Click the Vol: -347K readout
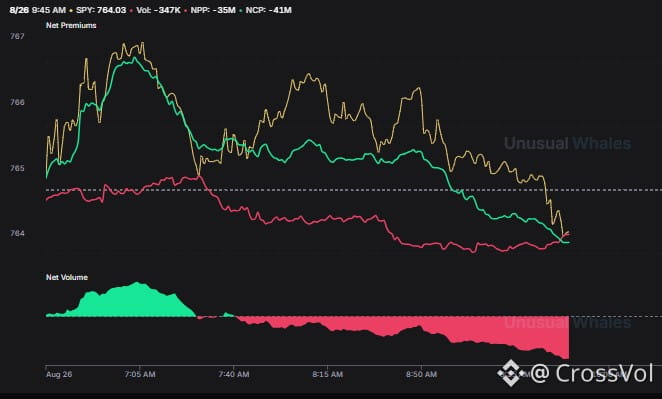The width and height of the screenshot is (662, 399). coord(158,10)
